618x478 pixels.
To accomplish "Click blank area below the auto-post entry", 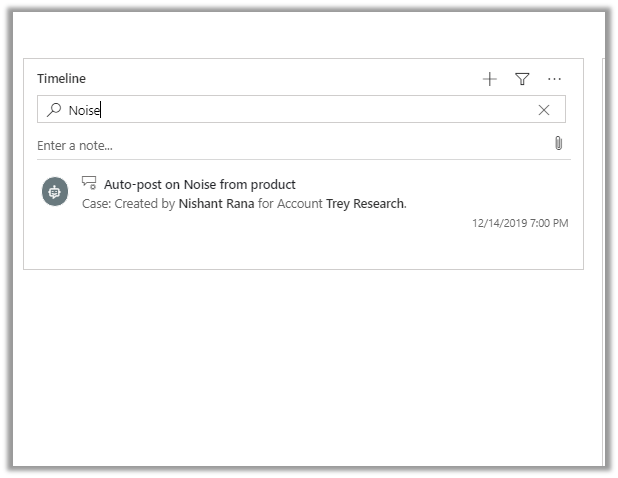I will (300, 250).
